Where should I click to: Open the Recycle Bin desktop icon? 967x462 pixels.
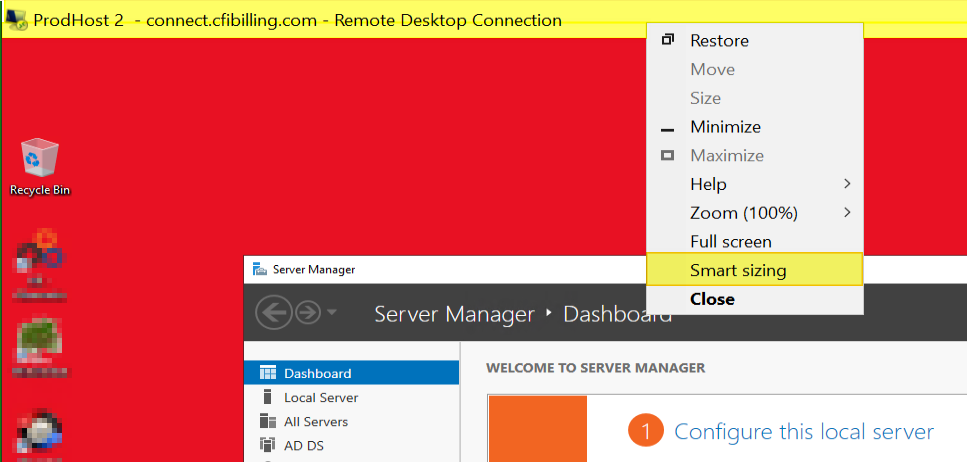pos(39,167)
